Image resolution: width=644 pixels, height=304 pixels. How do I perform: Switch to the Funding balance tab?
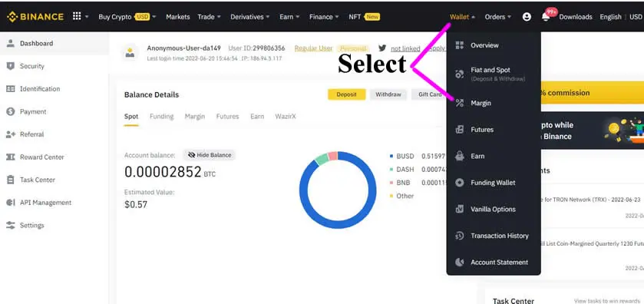[x=161, y=117]
